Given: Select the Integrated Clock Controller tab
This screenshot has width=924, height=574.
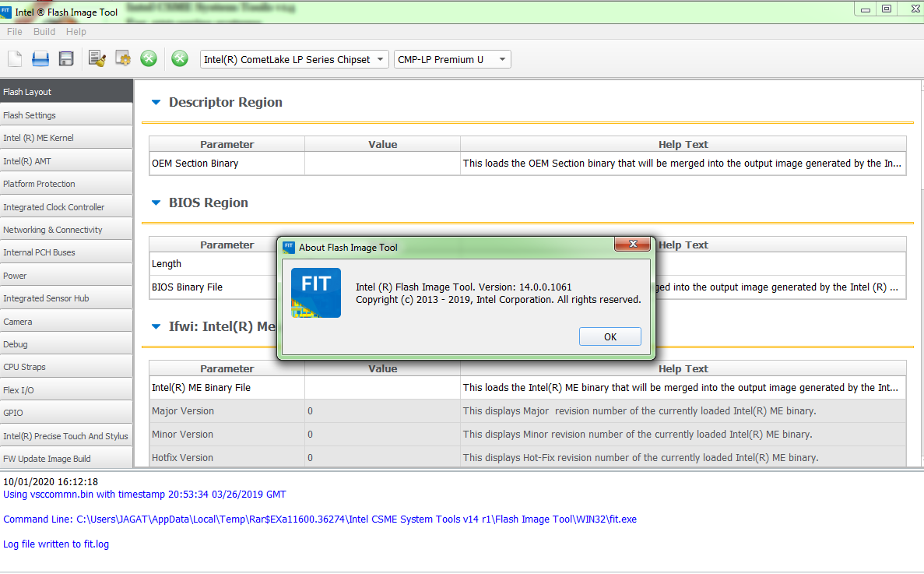Looking at the screenshot, I should 66,207.
